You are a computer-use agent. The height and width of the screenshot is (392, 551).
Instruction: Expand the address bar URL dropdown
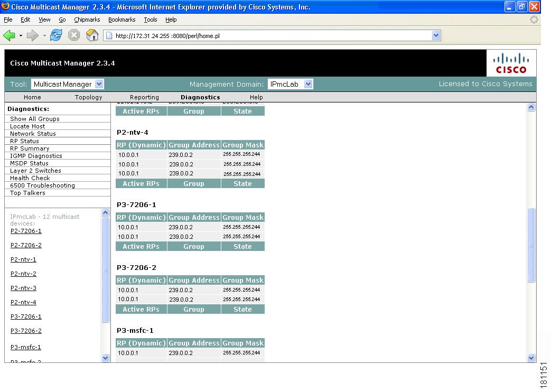point(436,35)
